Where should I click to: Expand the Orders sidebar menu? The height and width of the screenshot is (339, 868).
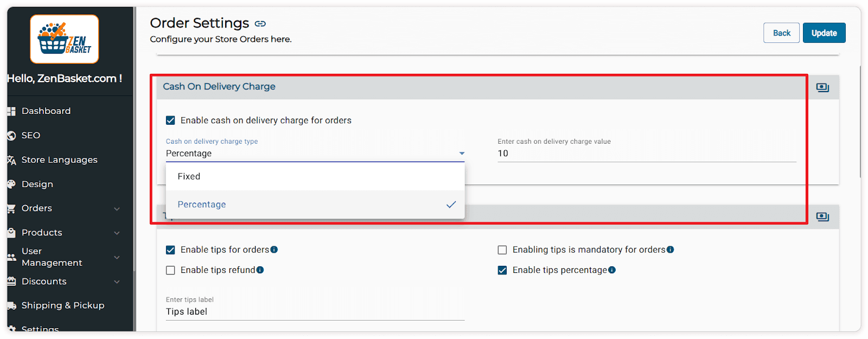tap(37, 208)
